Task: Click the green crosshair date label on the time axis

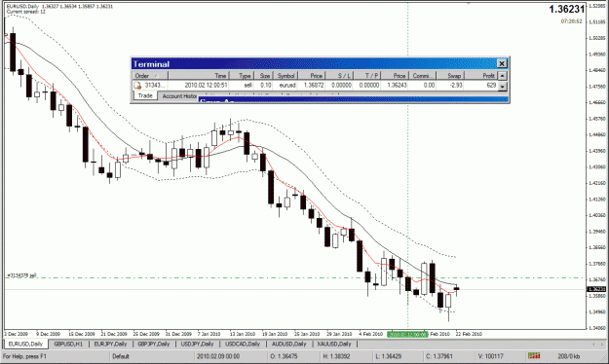Action: click(407, 334)
